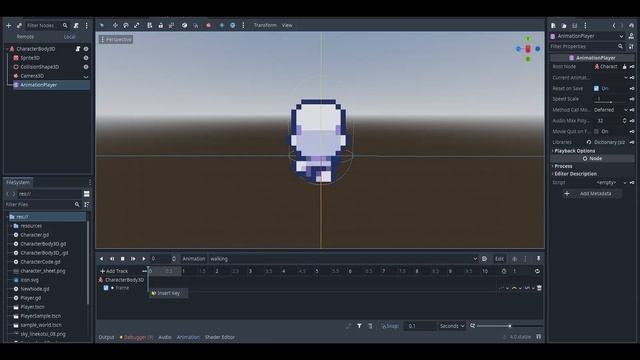
Task: Click the Animation menu button
Action: click(x=193, y=259)
